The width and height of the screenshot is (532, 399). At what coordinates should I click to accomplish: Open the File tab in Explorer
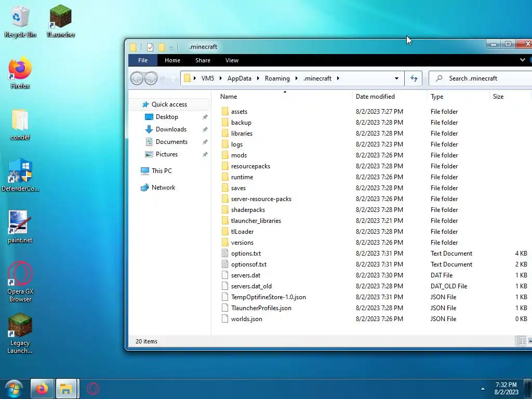[x=143, y=60]
